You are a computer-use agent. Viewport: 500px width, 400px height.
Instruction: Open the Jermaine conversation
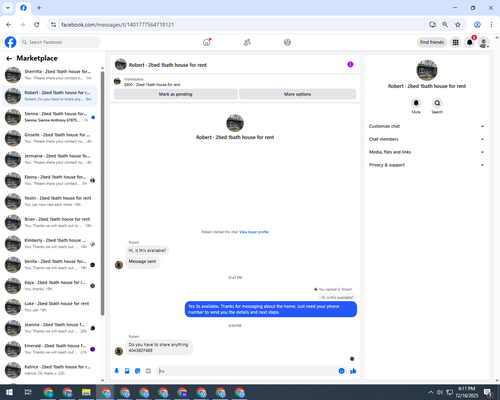pos(50,159)
